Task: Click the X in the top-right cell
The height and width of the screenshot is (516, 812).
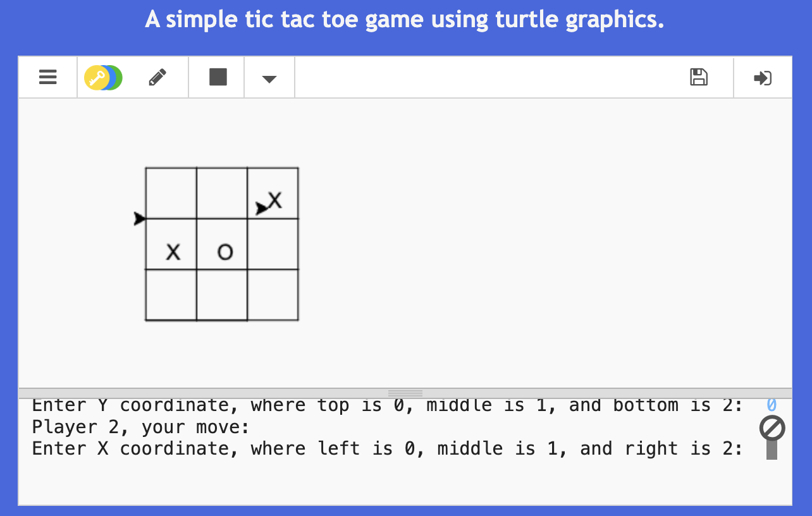Action: [x=274, y=200]
